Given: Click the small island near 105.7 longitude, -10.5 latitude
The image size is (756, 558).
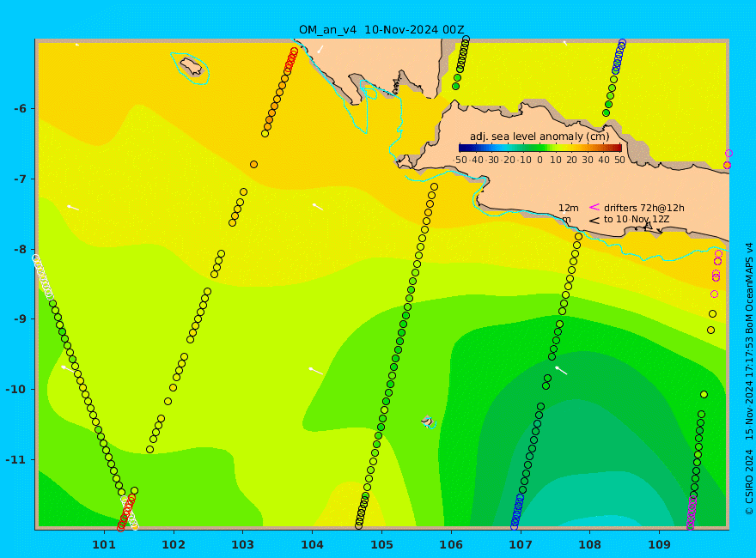Looking at the screenshot, I should (x=428, y=422).
